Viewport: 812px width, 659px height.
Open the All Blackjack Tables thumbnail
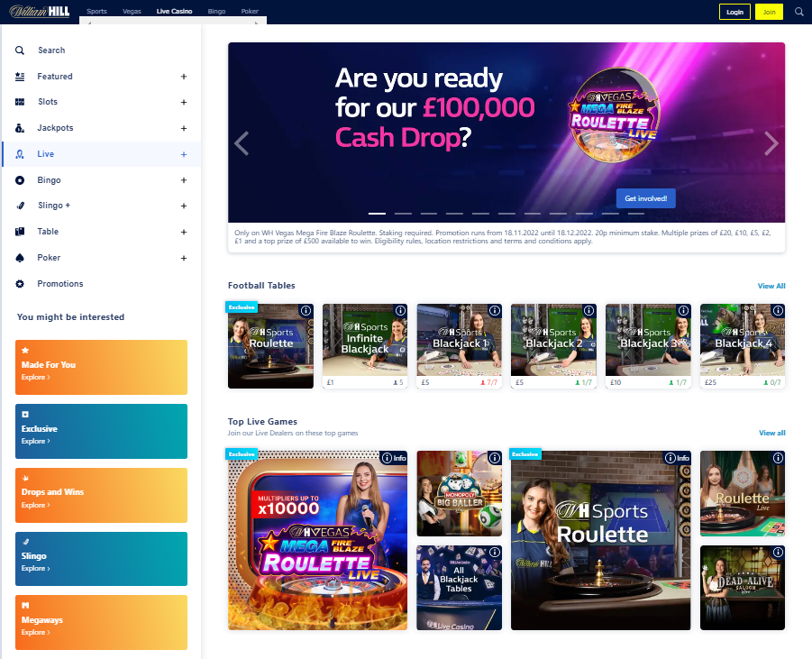point(460,588)
